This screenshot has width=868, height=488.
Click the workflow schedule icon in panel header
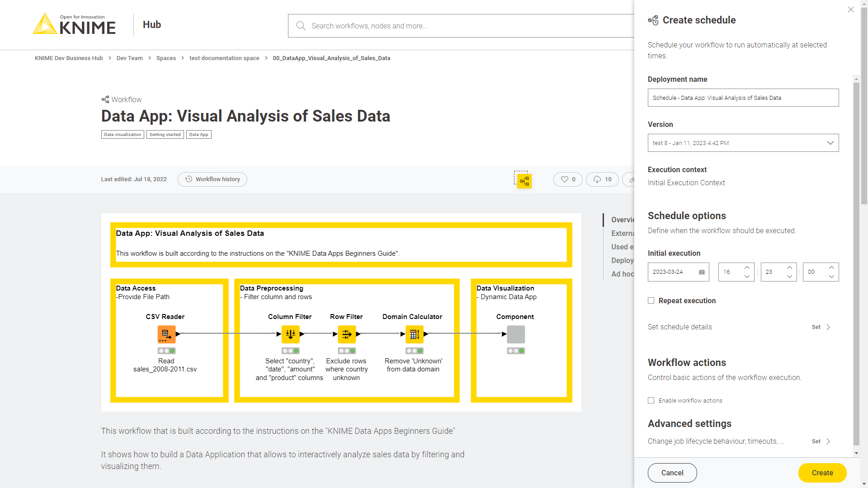pos(653,20)
